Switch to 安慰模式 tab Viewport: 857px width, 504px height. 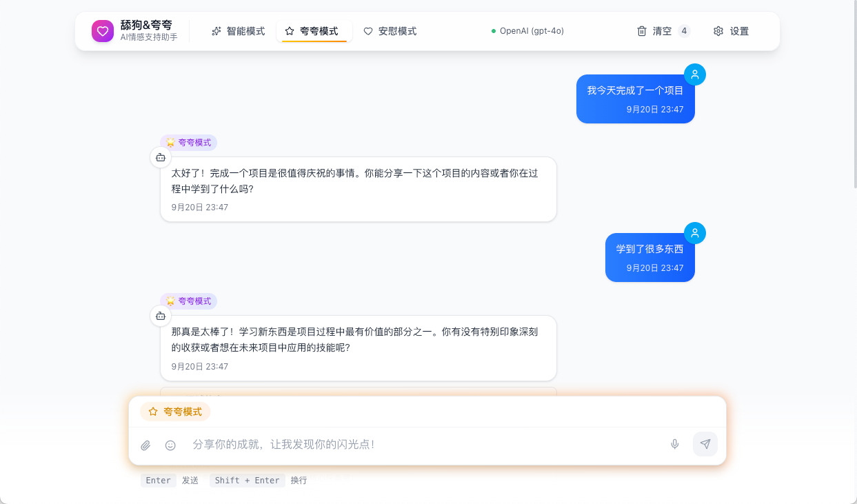click(390, 31)
